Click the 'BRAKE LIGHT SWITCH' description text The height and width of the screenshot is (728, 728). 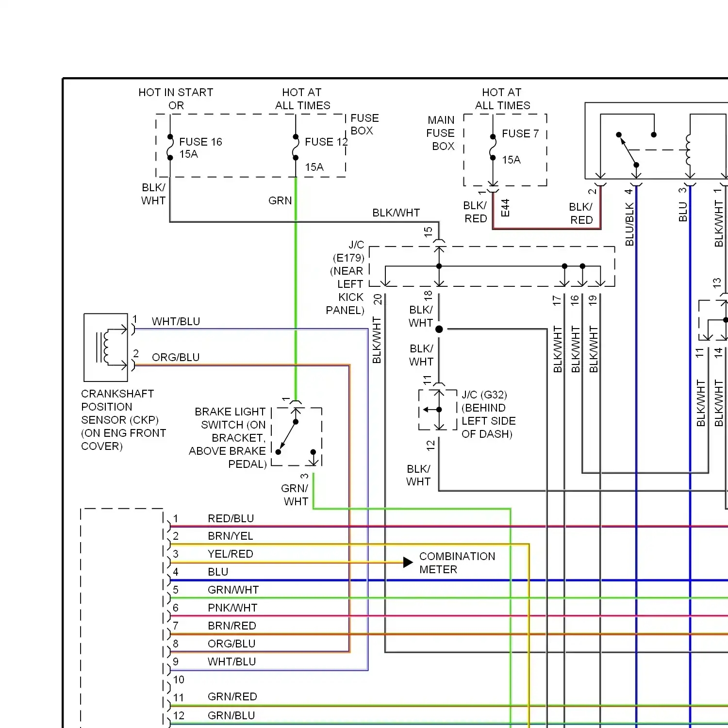coord(228,438)
